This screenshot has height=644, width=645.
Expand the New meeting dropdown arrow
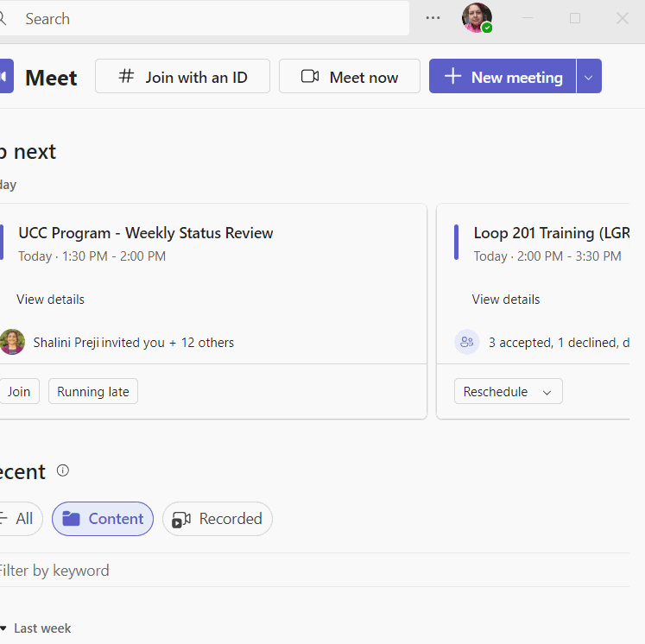[588, 77]
